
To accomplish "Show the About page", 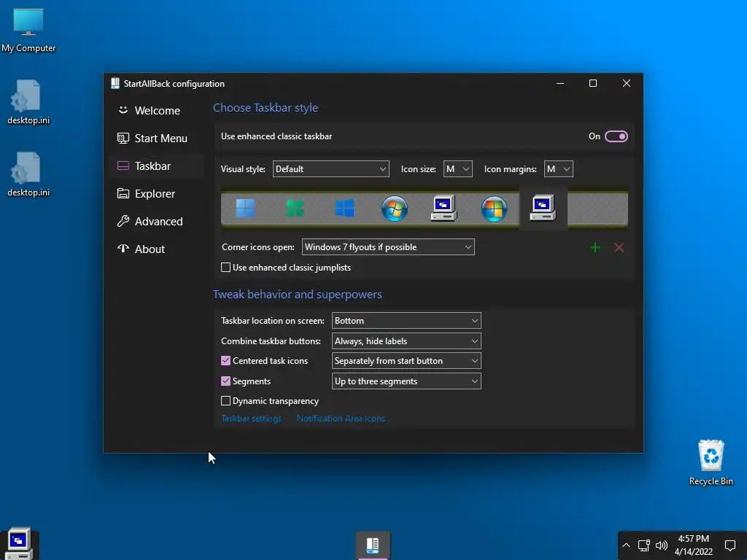I will coord(157,249).
